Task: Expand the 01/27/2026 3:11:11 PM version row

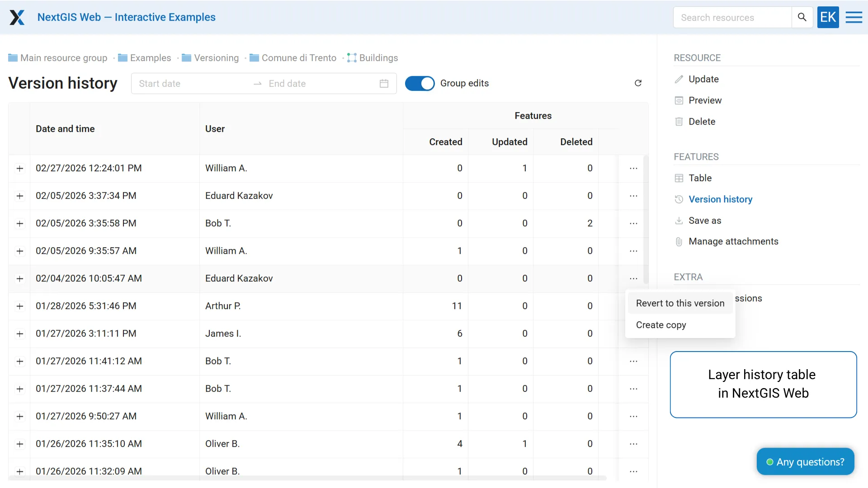Action: click(x=19, y=334)
